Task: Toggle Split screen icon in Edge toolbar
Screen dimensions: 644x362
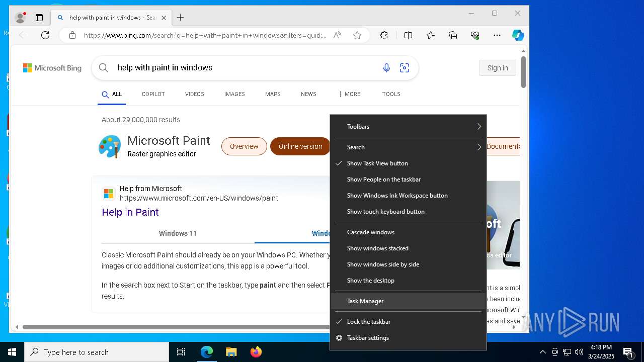Action: pyautogui.click(x=408, y=35)
